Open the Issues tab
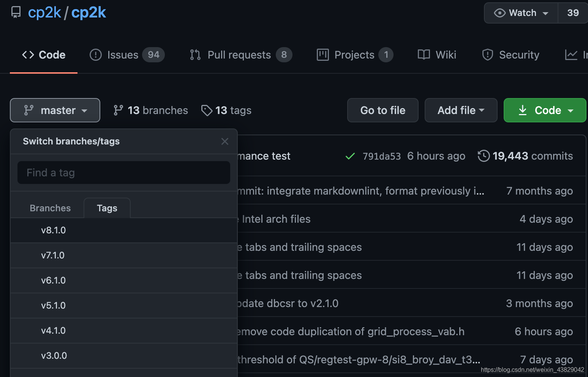The height and width of the screenshot is (377, 588). 127,55
